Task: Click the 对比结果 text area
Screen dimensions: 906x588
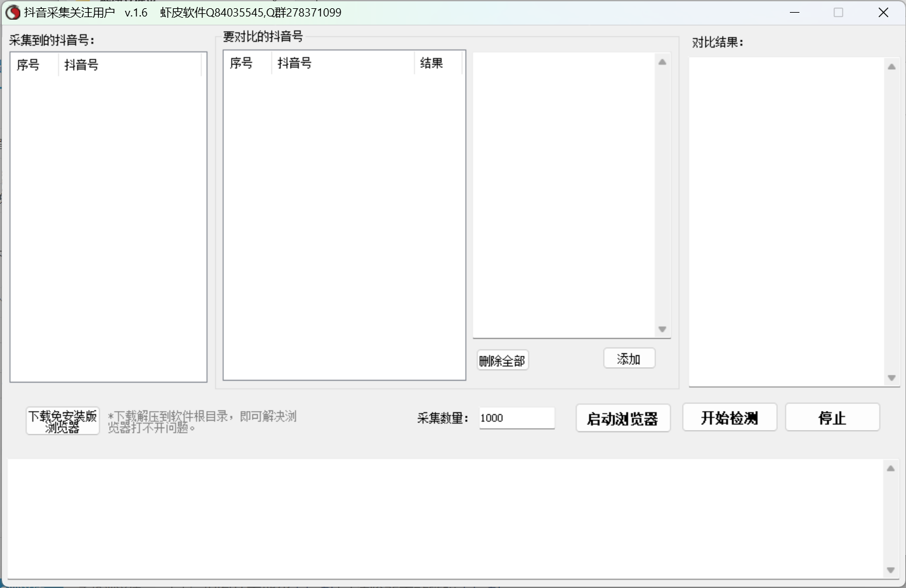Action: click(787, 221)
